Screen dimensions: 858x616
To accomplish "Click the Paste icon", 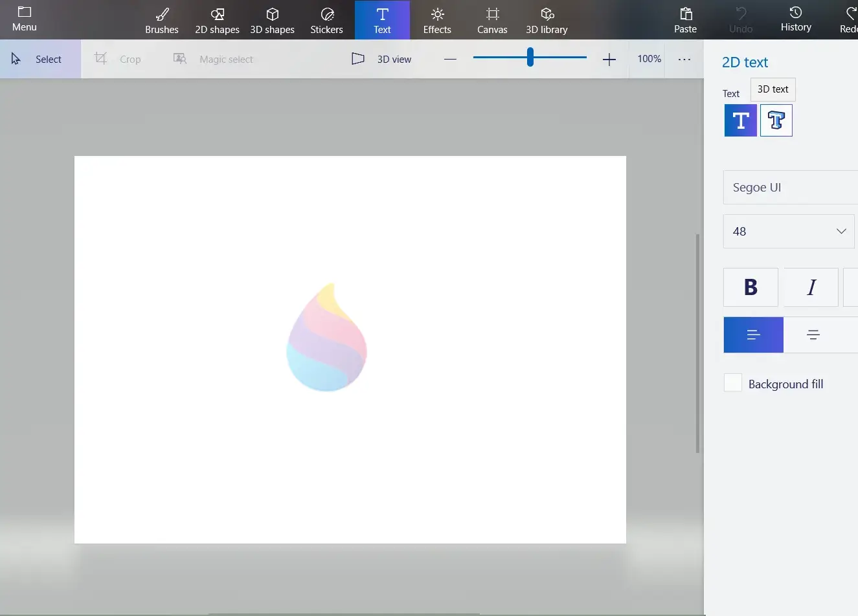I will point(685,20).
